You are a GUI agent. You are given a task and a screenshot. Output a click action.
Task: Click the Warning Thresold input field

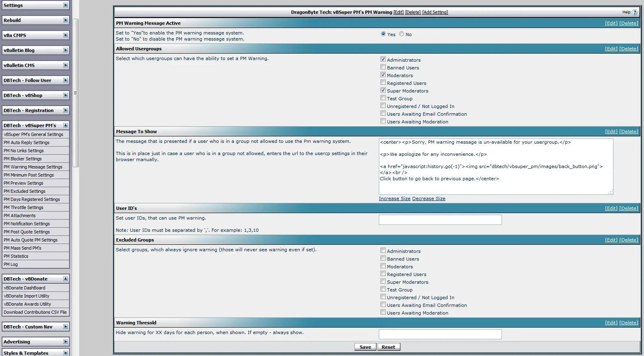pos(440,334)
